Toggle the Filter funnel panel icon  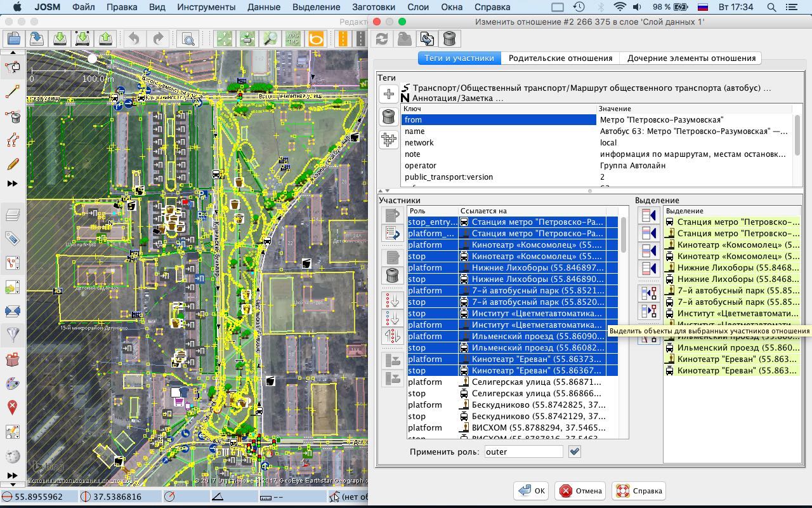click(13, 335)
